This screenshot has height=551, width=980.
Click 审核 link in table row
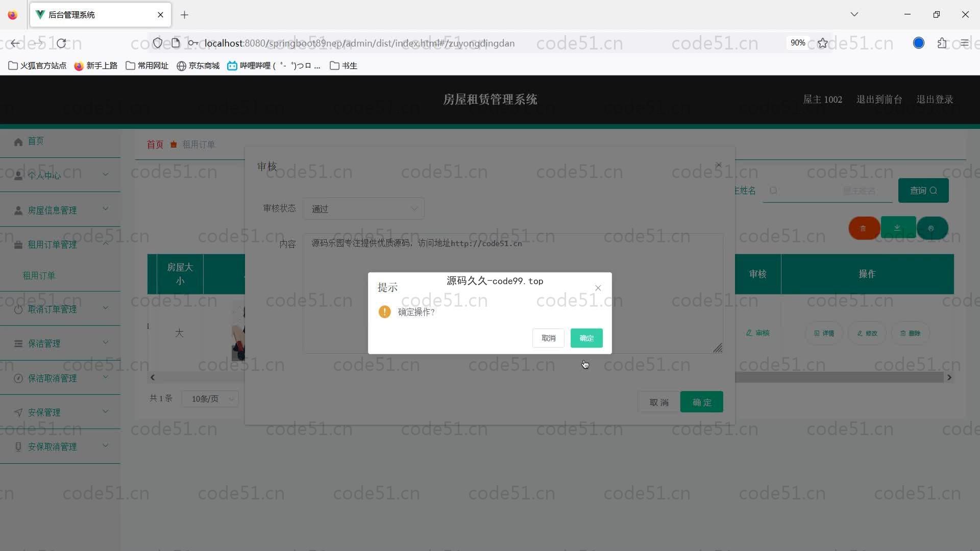click(758, 333)
